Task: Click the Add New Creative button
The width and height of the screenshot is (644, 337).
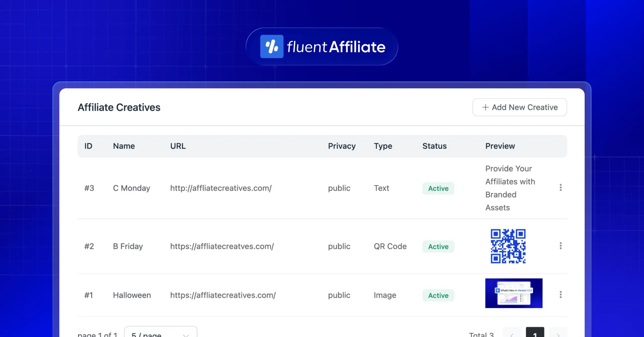Action: point(519,107)
